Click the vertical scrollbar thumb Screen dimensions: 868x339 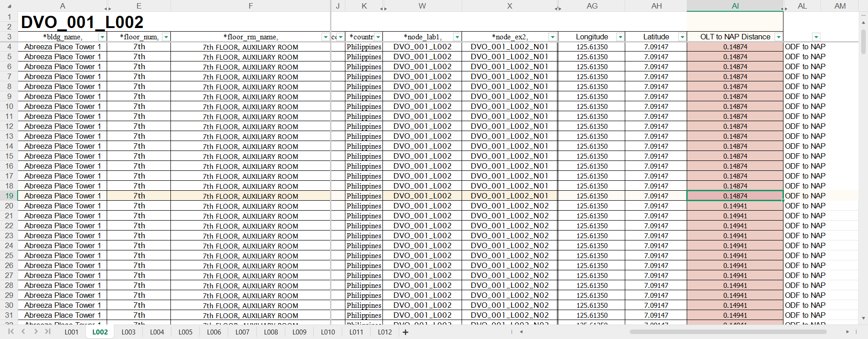click(863, 42)
